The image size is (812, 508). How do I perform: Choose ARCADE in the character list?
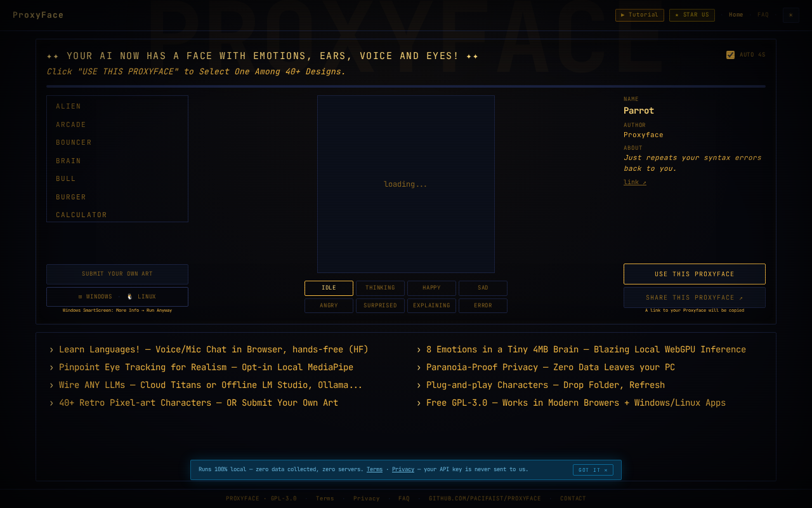tap(117, 124)
